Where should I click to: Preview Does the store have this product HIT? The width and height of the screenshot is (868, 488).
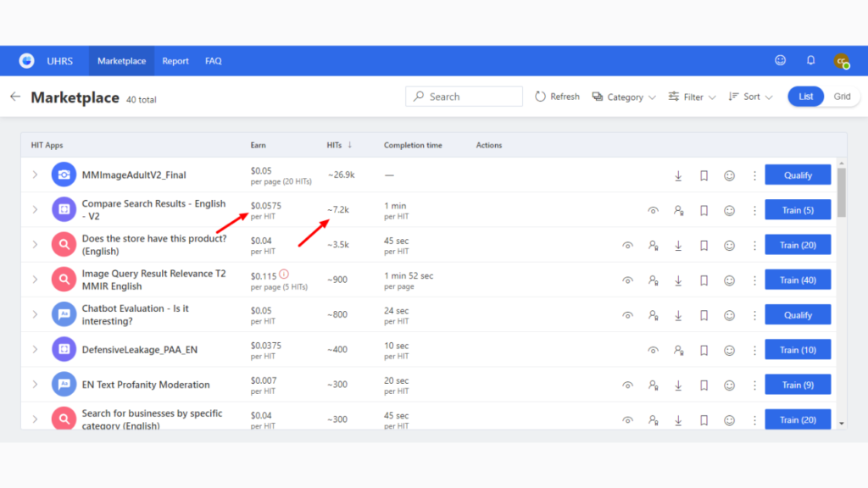tap(627, 246)
